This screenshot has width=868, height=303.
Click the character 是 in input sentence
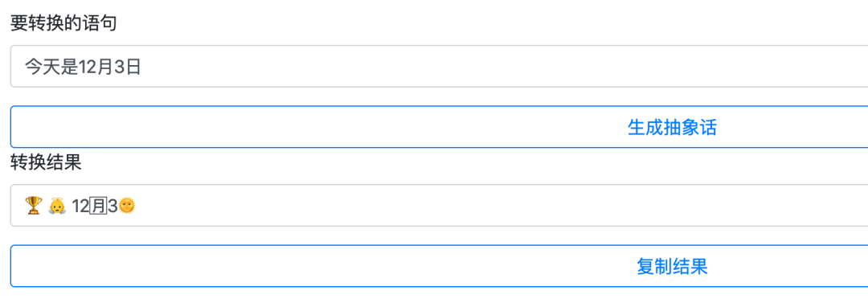[69, 67]
